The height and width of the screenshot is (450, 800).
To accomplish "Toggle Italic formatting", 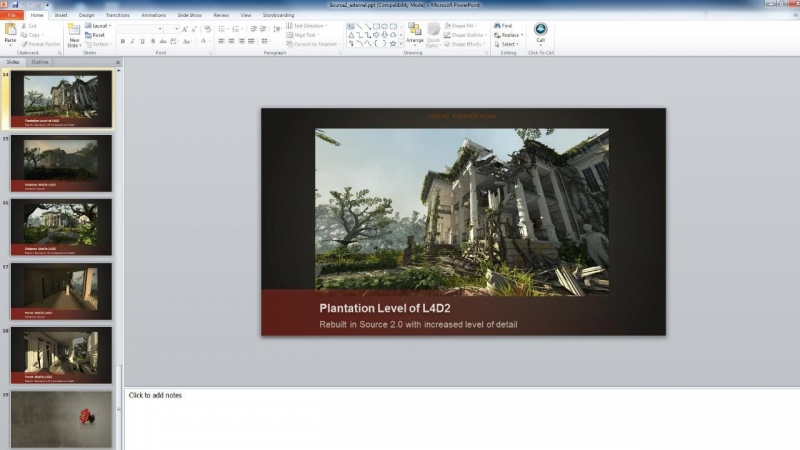I will point(132,41).
